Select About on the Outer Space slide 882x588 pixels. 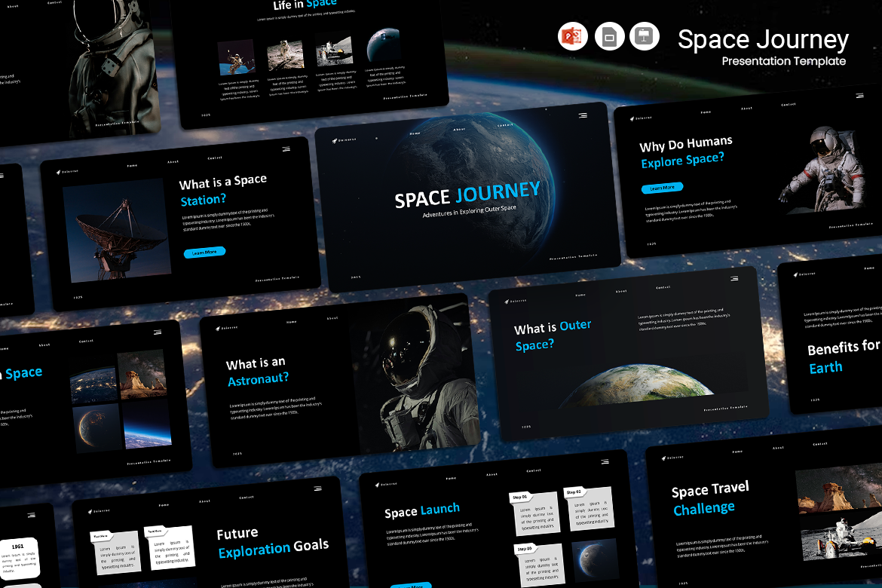coord(621,291)
